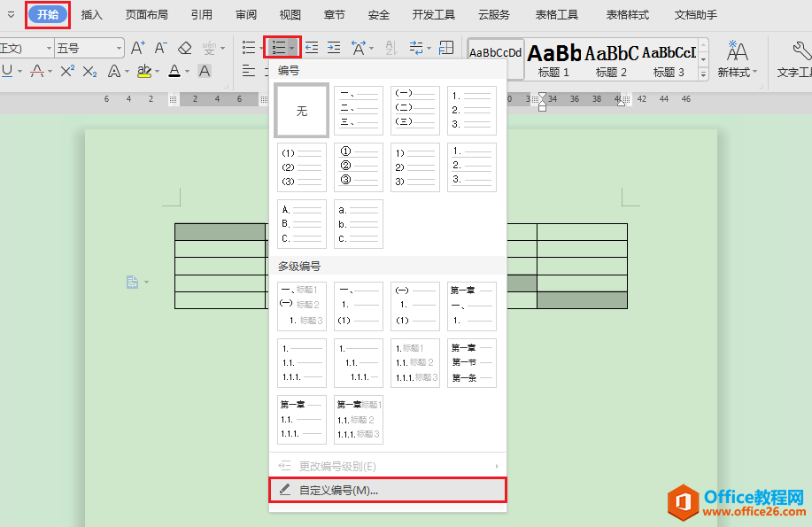The width and height of the screenshot is (812, 527).
Task: Apply superscript X² formatting
Action: [67, 71]
